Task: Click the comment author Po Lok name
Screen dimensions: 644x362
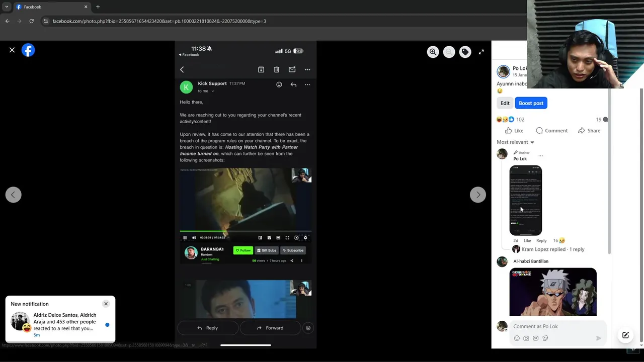Action: click(520, 159)
